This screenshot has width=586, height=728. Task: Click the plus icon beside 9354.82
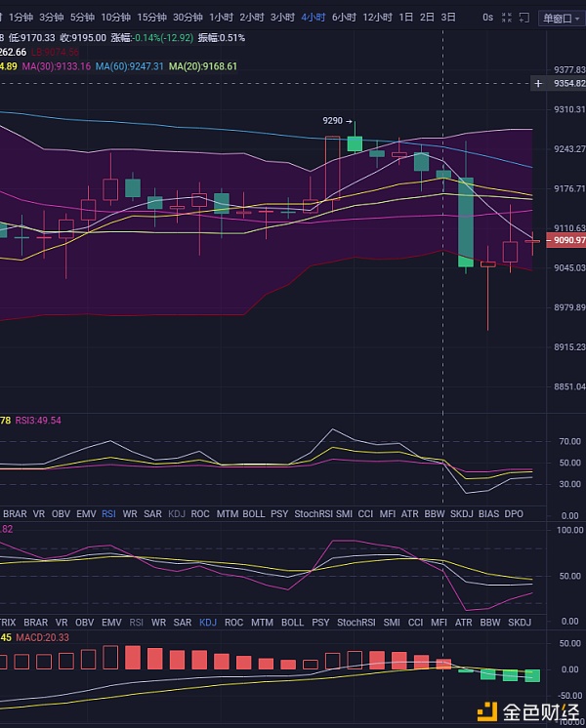tap(538, 84)
